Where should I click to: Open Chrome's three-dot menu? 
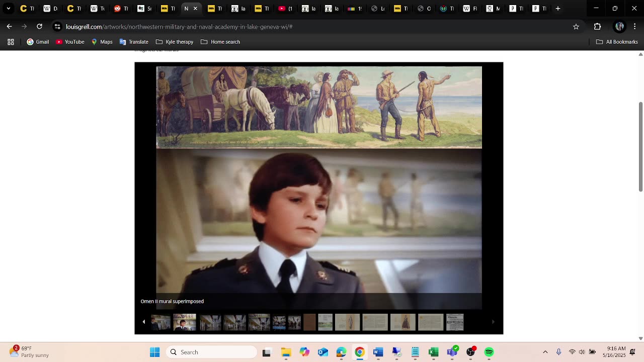[x=634, y=26]
